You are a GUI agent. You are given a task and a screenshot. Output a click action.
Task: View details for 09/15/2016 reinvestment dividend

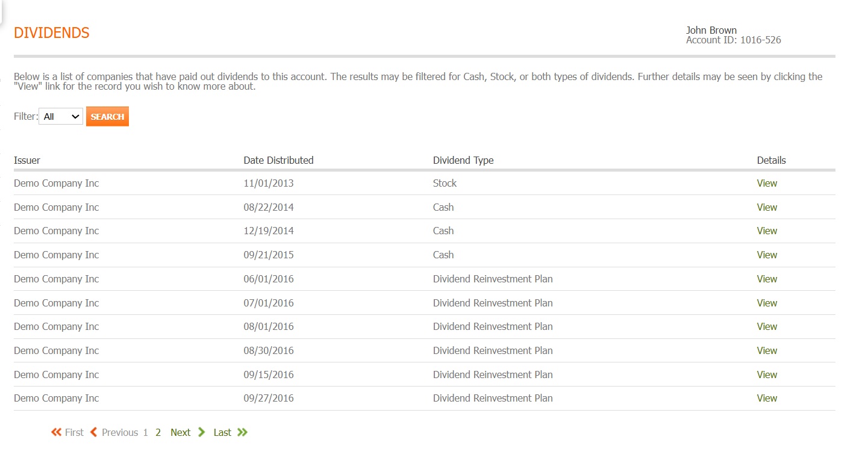click(767, 374)
